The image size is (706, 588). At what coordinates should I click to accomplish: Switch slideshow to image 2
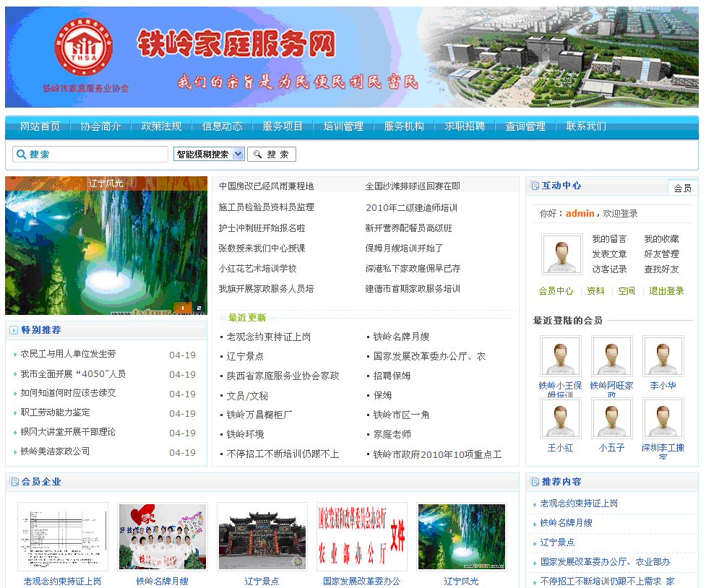(x=197, y=308)
